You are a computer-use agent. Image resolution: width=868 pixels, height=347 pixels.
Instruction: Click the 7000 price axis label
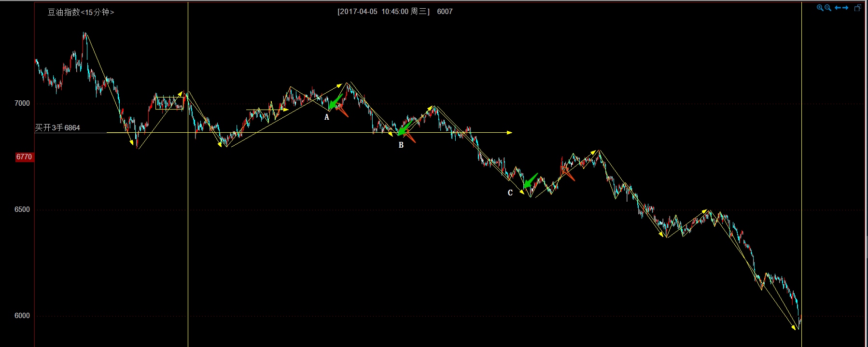(x=22, y=103)
